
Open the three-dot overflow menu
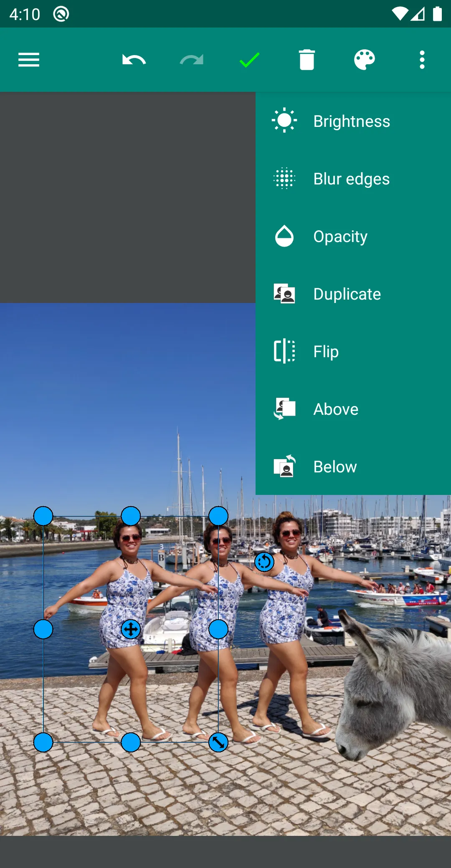[422, 60]
